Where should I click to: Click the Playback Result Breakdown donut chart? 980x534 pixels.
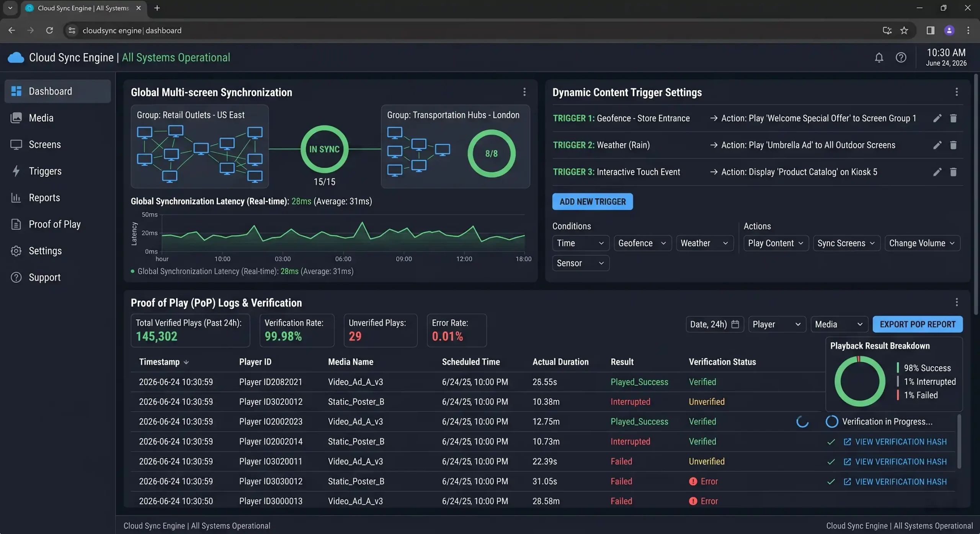[860, 381]
